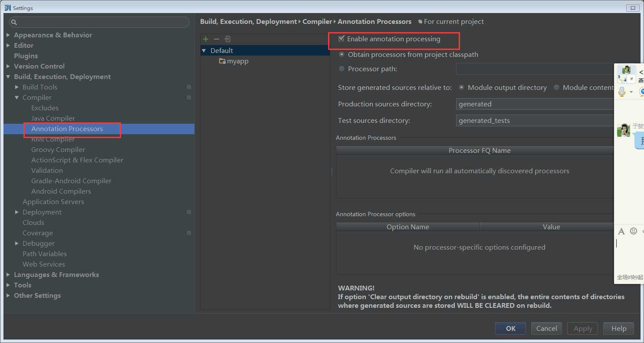Open Validation settings
The width and height of the screenshot is (644, 343).
(47, 171)
